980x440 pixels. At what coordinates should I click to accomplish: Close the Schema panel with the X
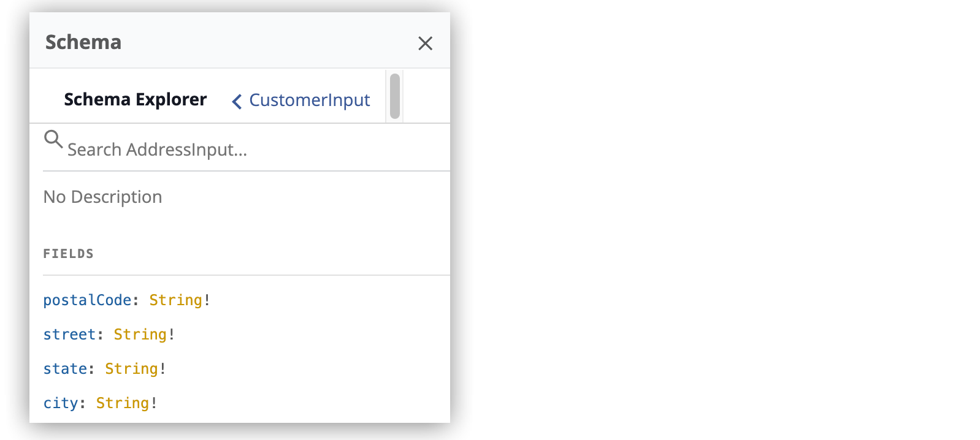426,44
